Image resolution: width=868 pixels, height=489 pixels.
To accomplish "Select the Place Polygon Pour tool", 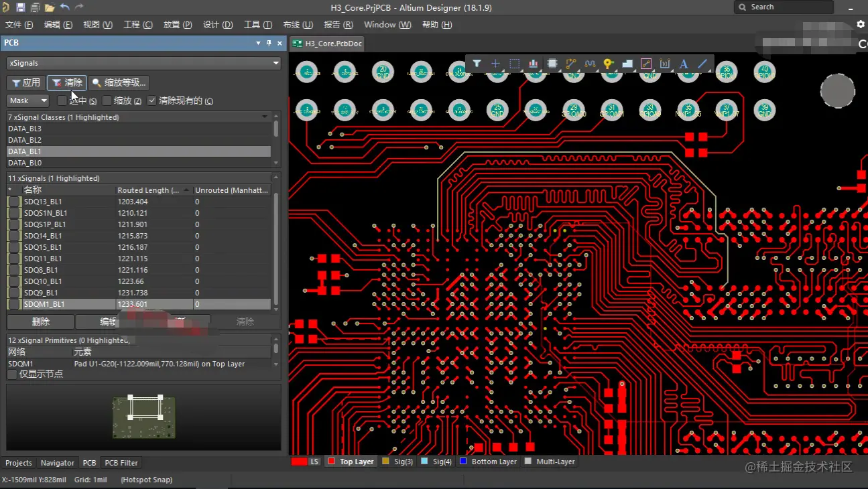I will point(627,64).
